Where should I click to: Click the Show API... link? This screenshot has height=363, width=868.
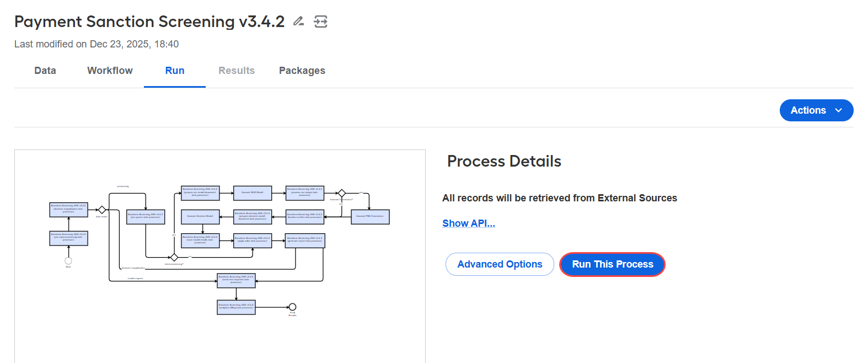(x=469, y=223)
